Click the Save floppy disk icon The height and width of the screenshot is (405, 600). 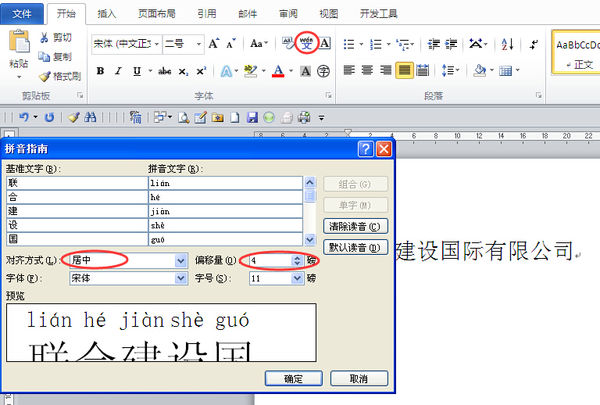tap(252, 118)
